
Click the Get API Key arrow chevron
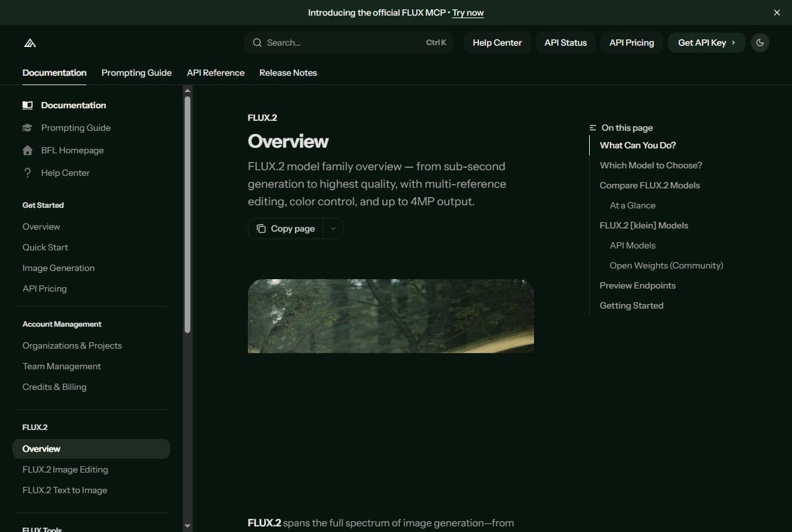pyautogui.click(x=734, y=43)
